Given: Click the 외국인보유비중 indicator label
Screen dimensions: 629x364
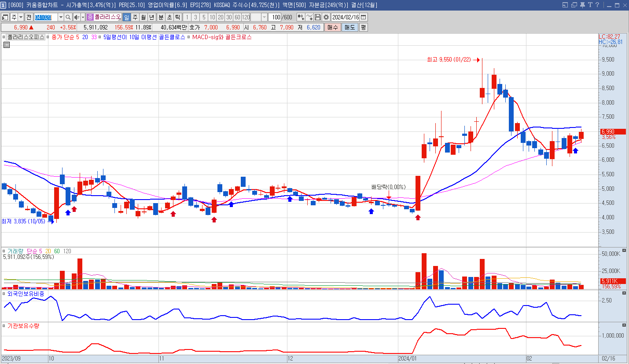Looking at the screenshot, I should 26,293.
